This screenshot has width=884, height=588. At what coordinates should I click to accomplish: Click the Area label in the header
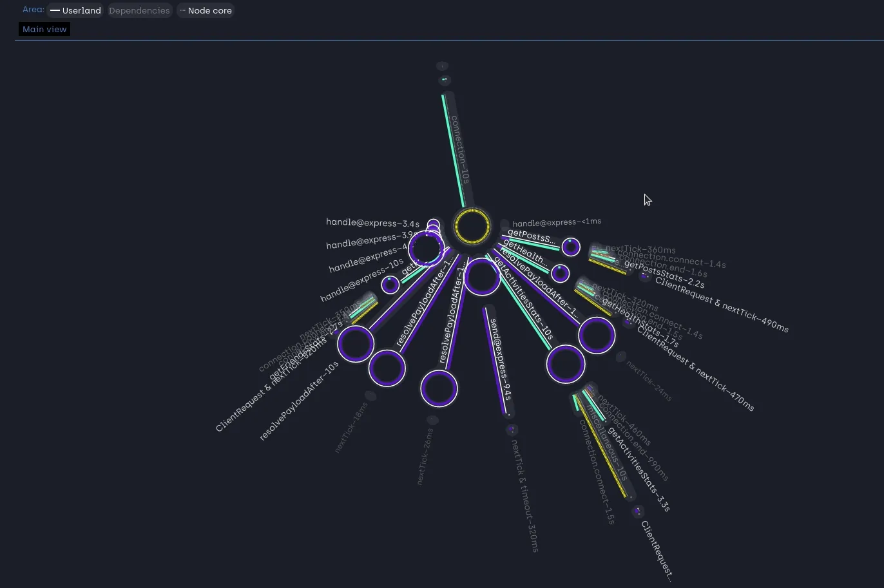pos(33,10)
